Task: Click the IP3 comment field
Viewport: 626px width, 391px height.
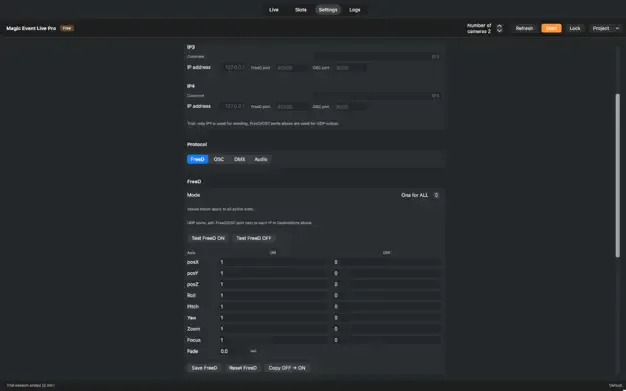Action: click(x=377, y=57)
